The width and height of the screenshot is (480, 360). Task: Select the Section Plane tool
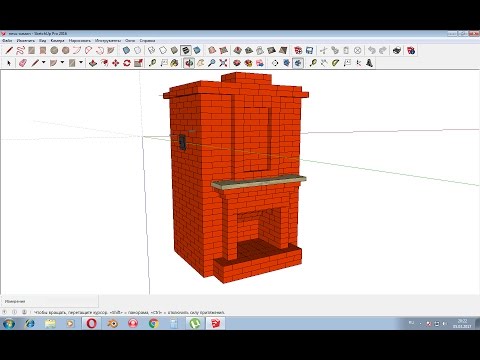click(275, 63)
